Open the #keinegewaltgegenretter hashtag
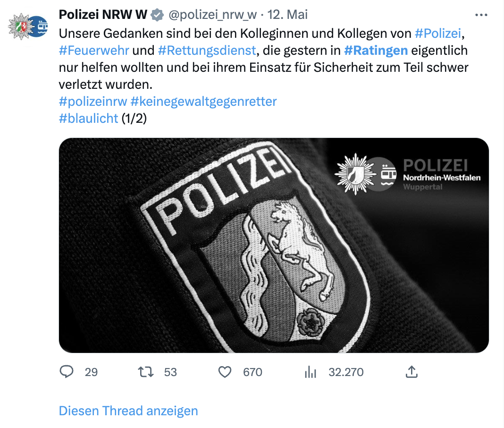This screenshot has height=428, width=504. click(x=203, y=101)
